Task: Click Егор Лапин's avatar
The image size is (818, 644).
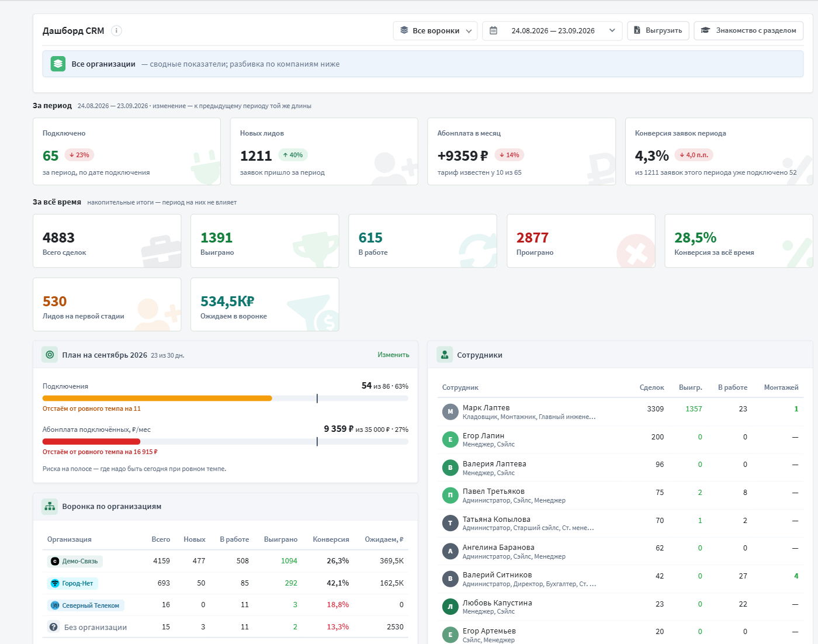Action: point(450,439)
